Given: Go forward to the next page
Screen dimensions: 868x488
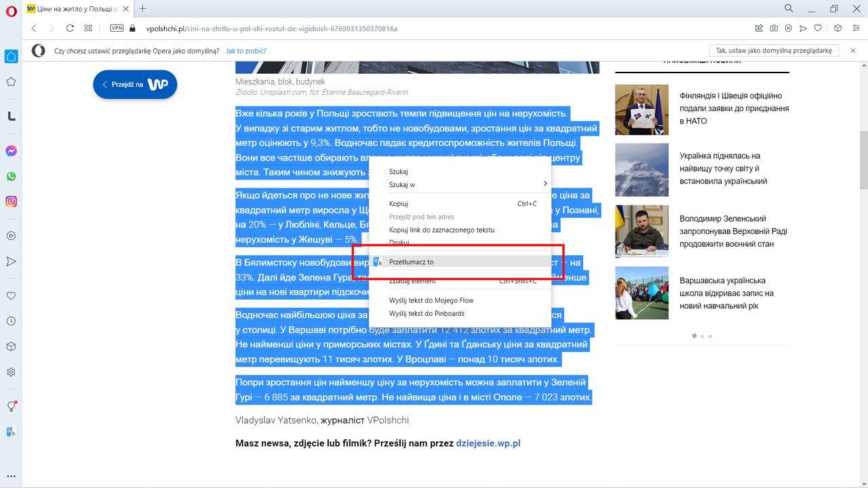Looking at the screenshot, I should point(52,28).
